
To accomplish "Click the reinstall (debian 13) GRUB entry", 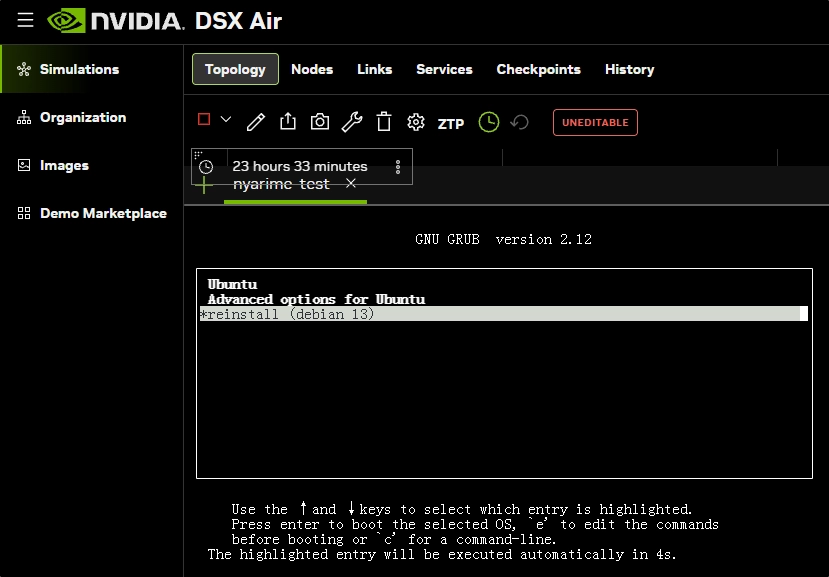I will (504, 314).
